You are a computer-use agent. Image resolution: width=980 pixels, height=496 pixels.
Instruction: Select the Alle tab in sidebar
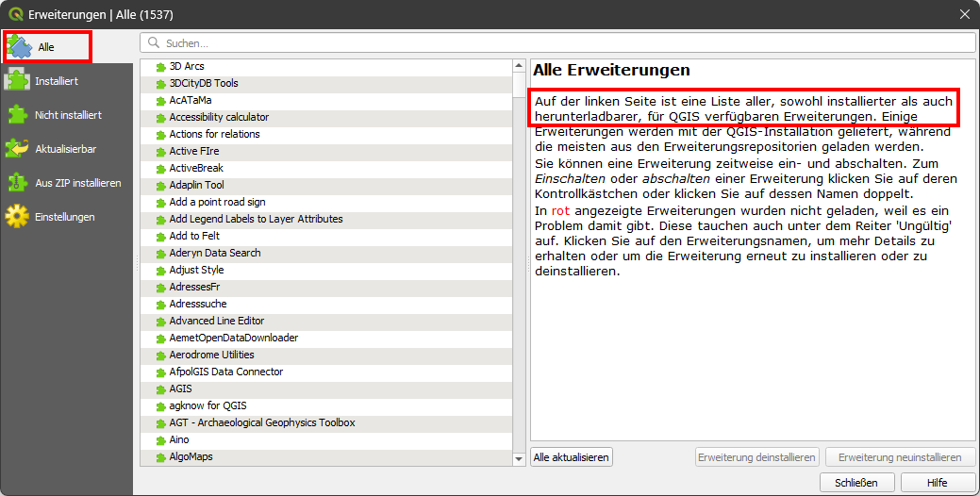[x=66, y=47]
